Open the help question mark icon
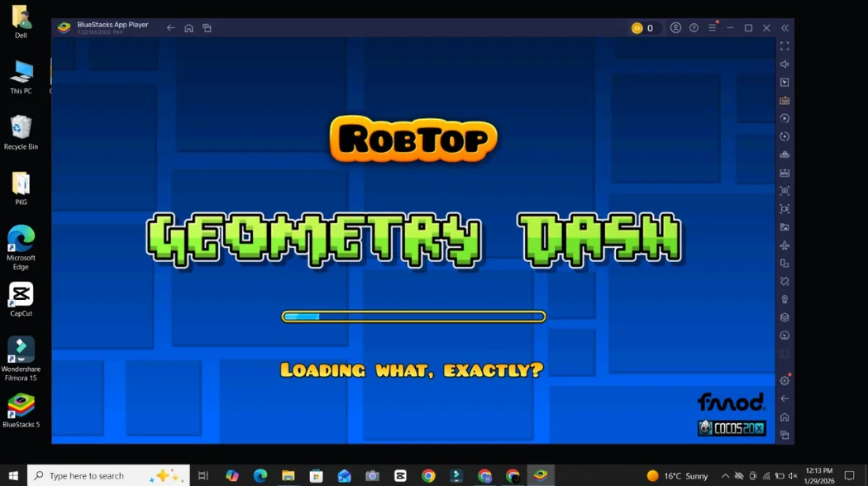Screen dimensions: 868x486 pyautogui.click(x=694, y=28)
